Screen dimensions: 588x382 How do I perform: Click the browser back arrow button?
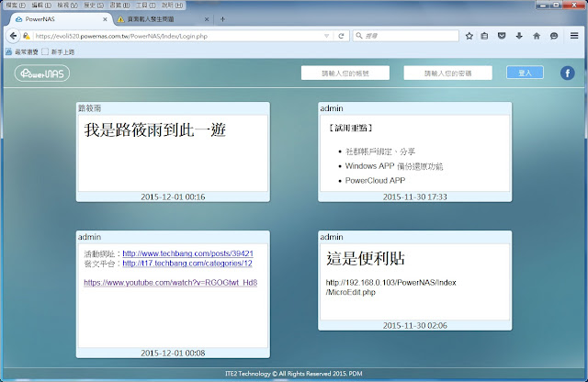pos(13,36)
